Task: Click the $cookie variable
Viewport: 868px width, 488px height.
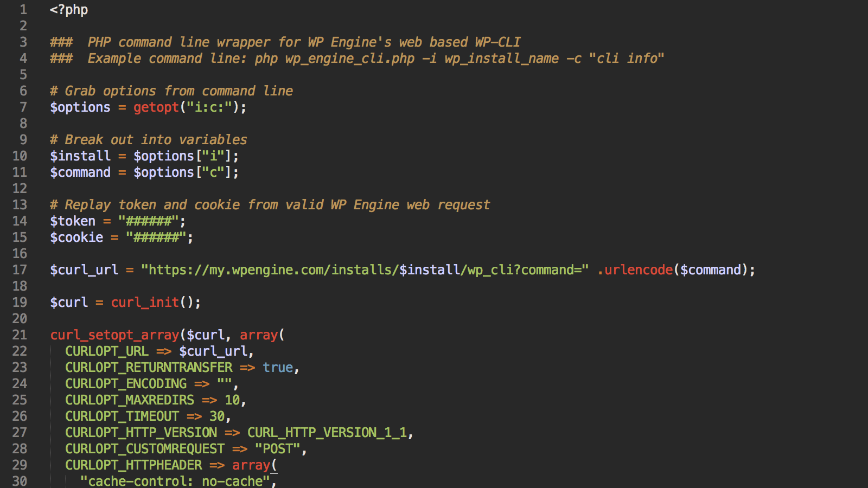Action: (76, 237)
